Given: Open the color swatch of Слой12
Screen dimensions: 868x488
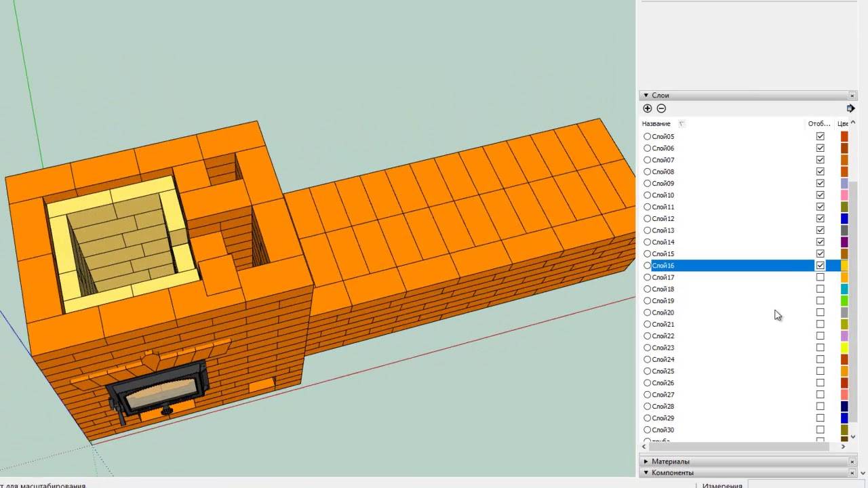Looking at the screenshot, I should click(844, 218).
